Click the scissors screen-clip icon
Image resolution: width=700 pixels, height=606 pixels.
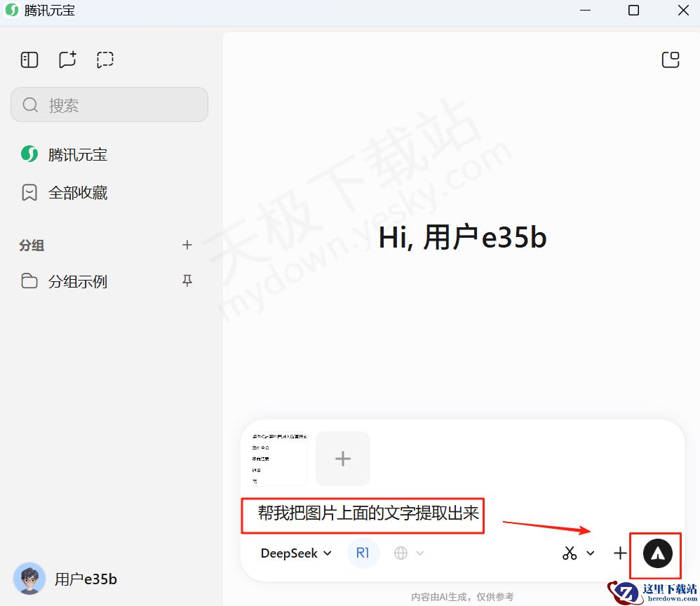570,553
